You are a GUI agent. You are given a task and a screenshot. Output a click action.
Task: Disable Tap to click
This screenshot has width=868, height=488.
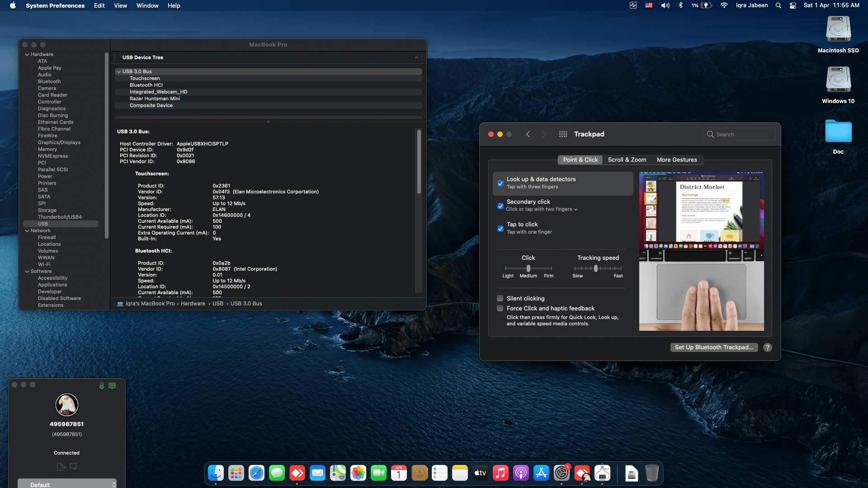(x=500, y=229)
